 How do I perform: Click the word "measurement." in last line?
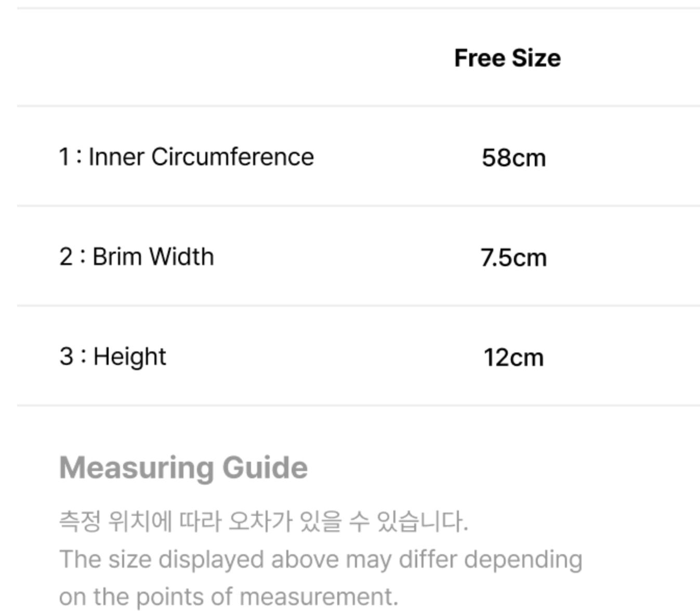(x=319, y=597)
